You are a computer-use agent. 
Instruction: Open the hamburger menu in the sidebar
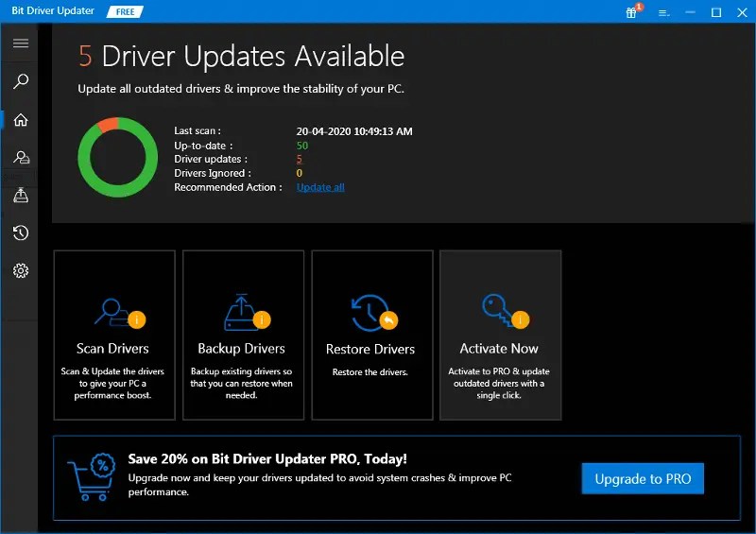pos(21,43)
